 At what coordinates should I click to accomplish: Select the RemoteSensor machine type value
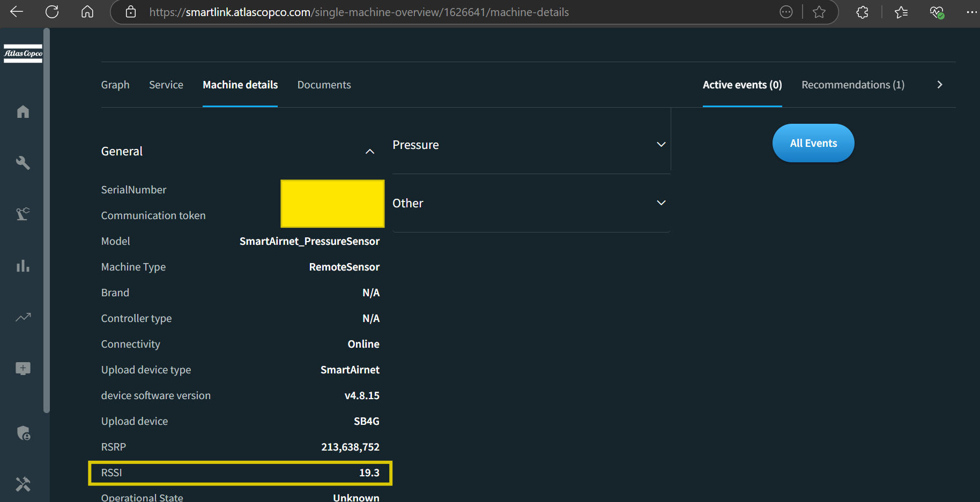pyautogui.click(x=344, y=267)
